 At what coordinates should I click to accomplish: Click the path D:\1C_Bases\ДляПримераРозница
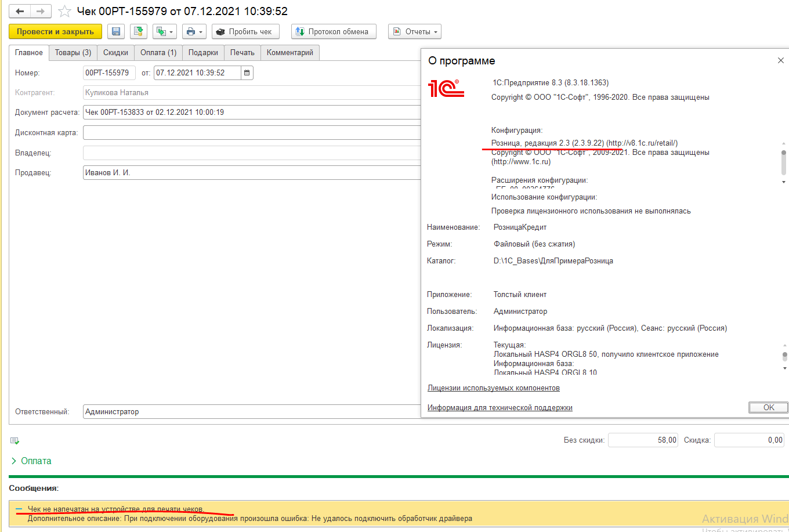[x=553, y=260]
